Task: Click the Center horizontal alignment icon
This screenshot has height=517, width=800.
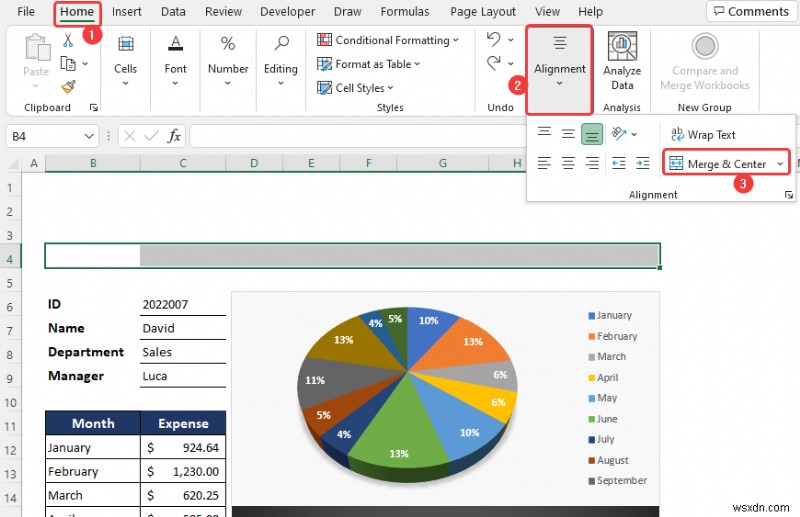Action: click(x=568, y=163)
